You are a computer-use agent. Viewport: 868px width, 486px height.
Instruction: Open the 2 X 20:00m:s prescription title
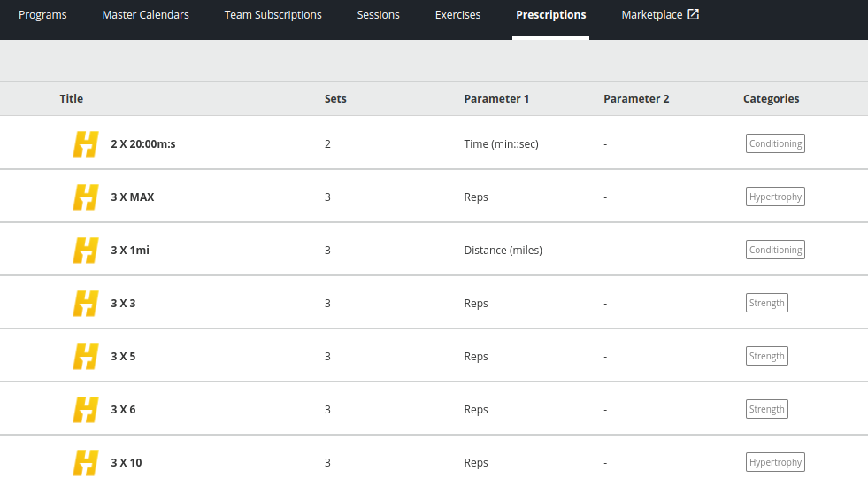(143, 144)
